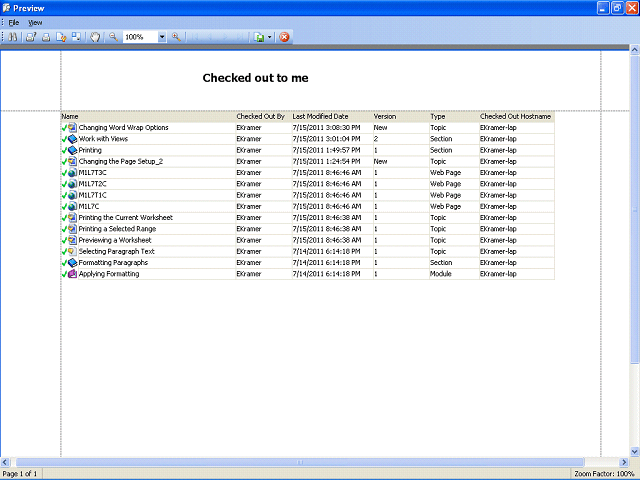Click the book icon beside Formatting Paragraphs
Viewport: 640px width, 480px height.
click(x=72, y=262)
